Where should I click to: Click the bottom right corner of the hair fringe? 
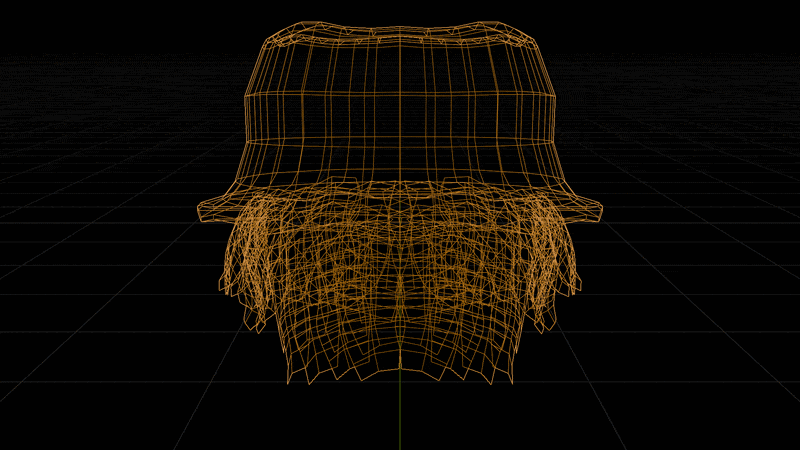point(512,380)
